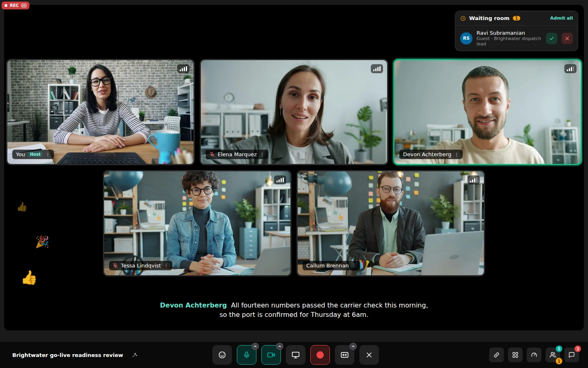This screenshot has height=368, width=588.
Task: Expand microphone options chevron
Action: pos(255,346)
